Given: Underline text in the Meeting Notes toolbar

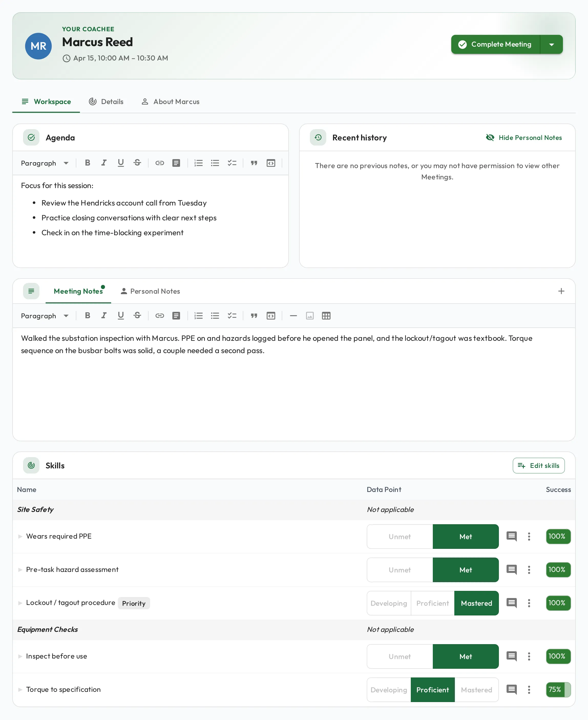Looking at the screenshot, I should [121, 316].
